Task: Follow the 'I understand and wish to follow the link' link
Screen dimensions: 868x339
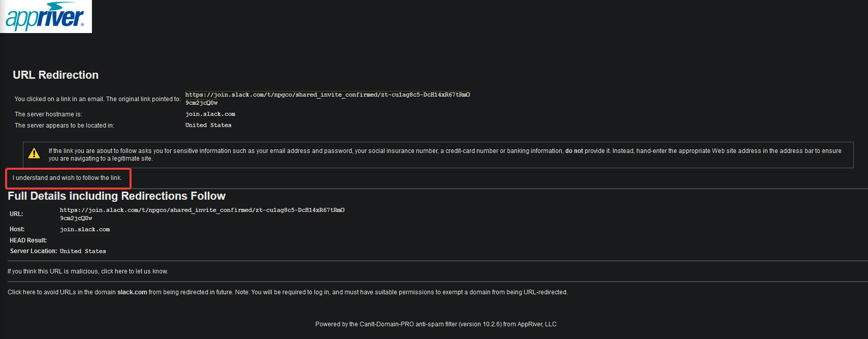Action: click(x=67, y=178)
